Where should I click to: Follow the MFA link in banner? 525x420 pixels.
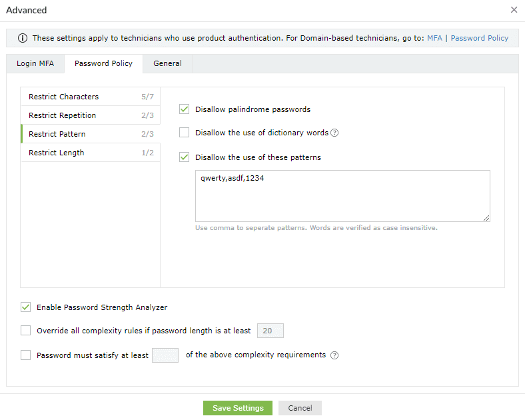[434, 38]
